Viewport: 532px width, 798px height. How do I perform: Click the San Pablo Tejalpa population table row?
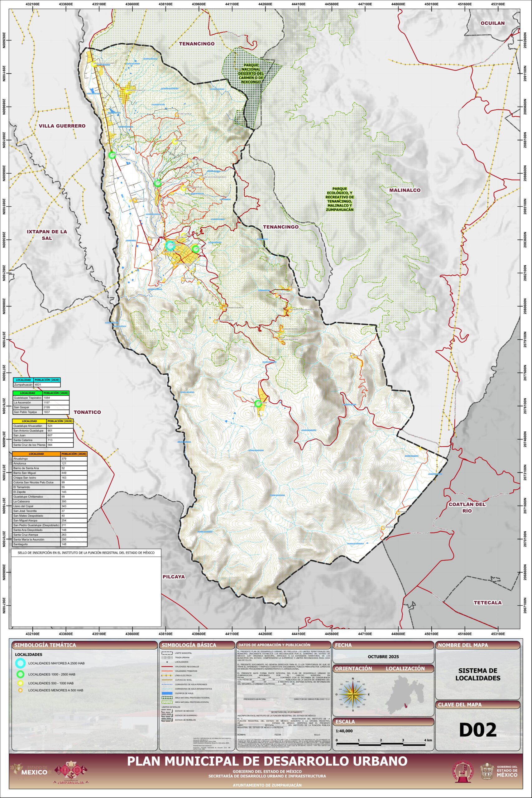point(41,412)
